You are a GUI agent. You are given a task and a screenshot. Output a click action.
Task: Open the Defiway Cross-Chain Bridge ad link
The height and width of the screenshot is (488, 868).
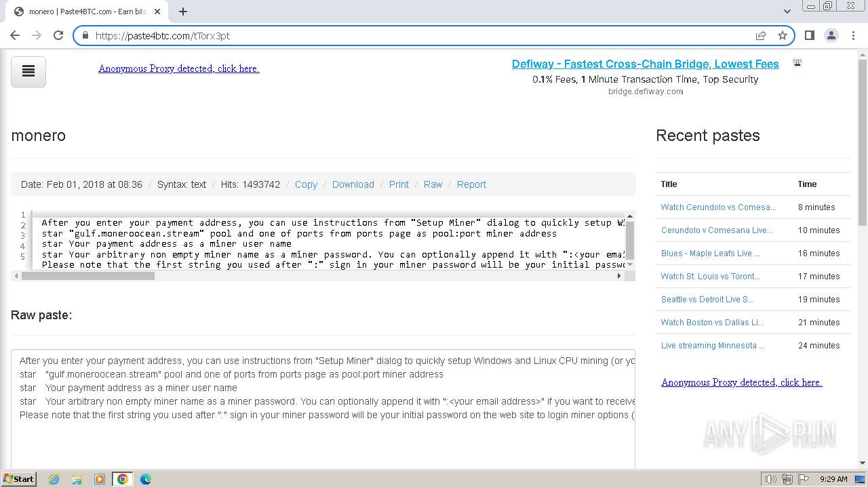pyautogui.click(x=645, y=64)
